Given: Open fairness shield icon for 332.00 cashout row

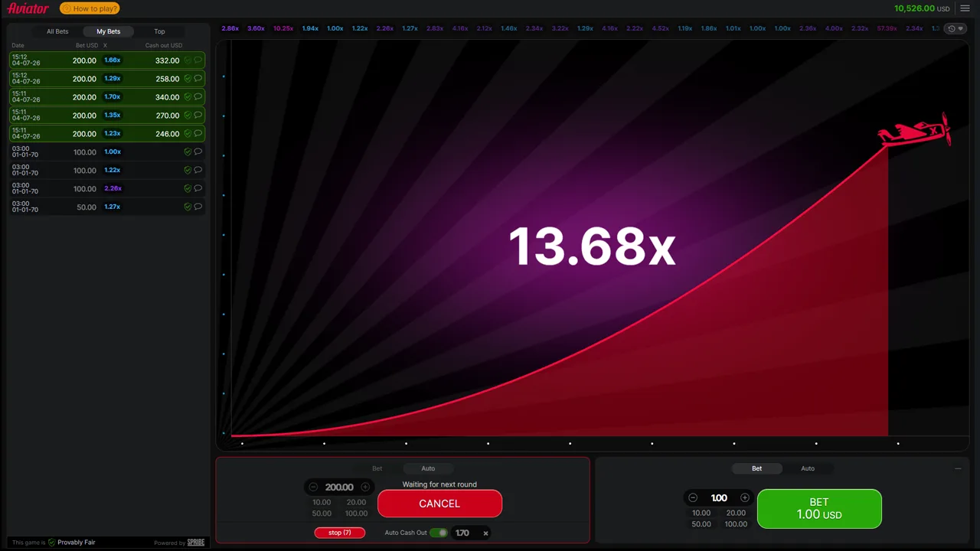Looking at the screenshot, I should coord(188,60).
